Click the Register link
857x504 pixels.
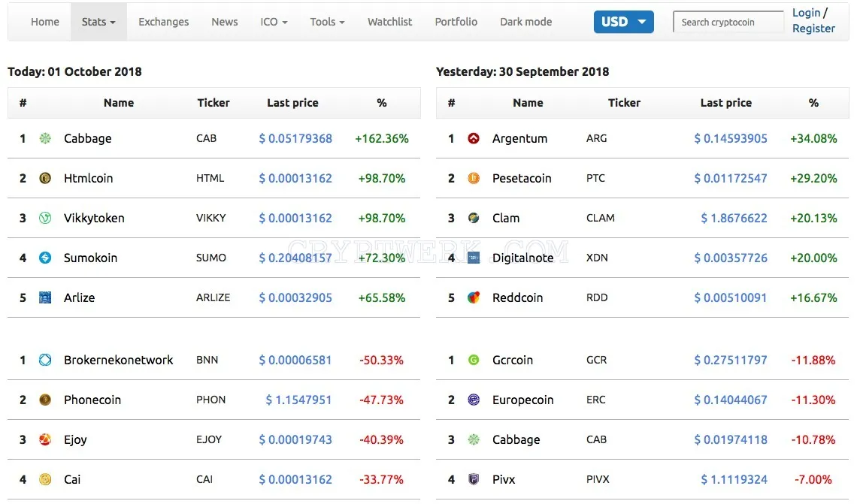pyautogui.click(x=814, y=29)
